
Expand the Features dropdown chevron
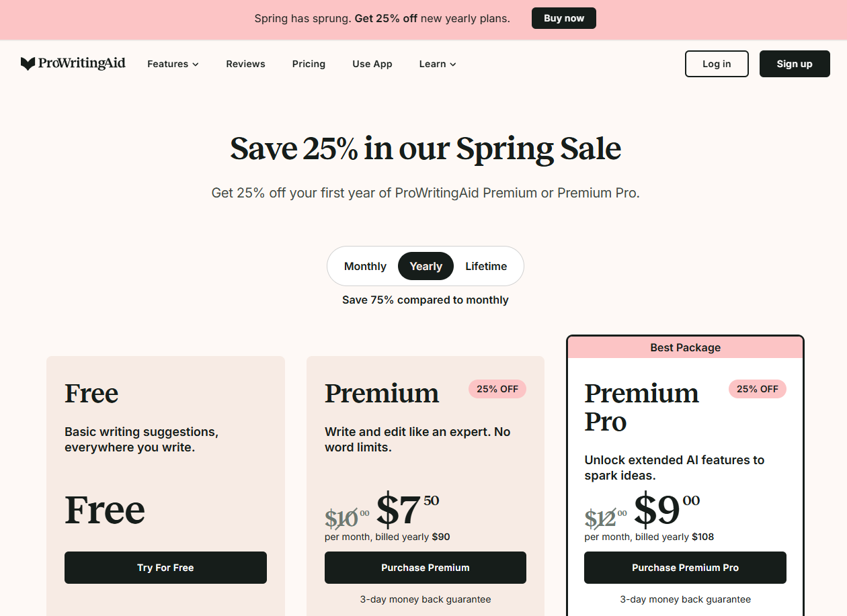coord(196,64)
